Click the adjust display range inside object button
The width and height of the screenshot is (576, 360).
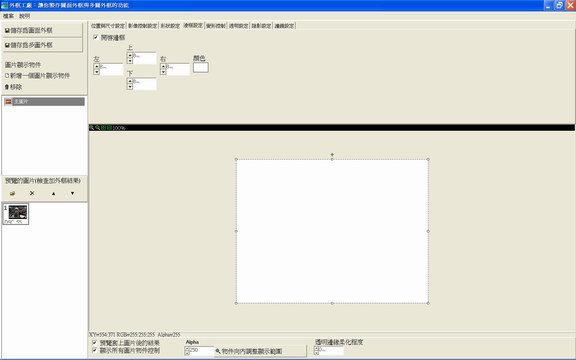pyautogui.click(x=260, y=351)
